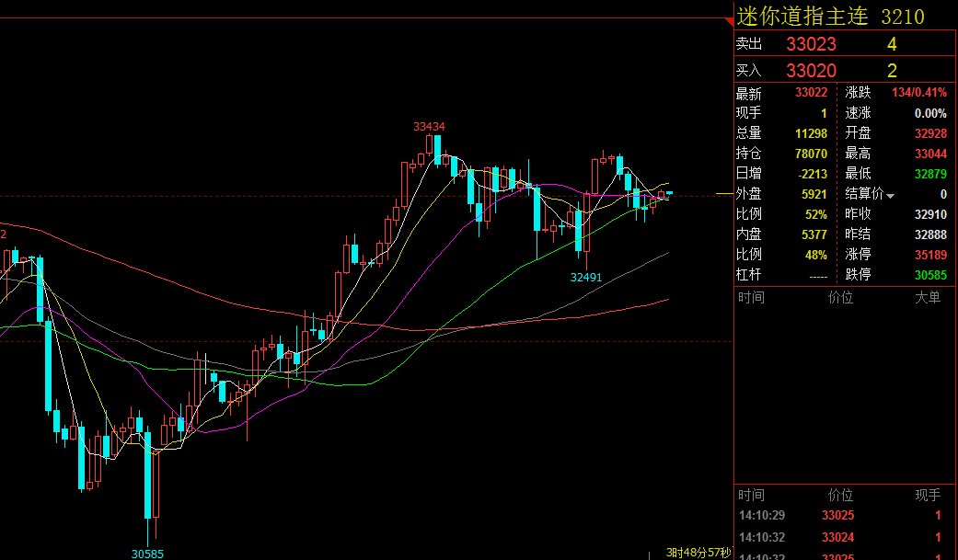Click the 比例 value 52%
The width and height of the screenshot is (958, 560).
pos(816,214)
